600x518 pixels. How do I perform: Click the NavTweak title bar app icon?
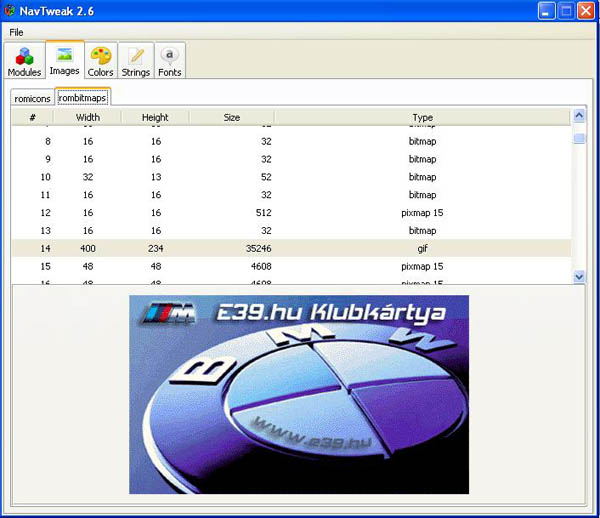coord(11,11)
